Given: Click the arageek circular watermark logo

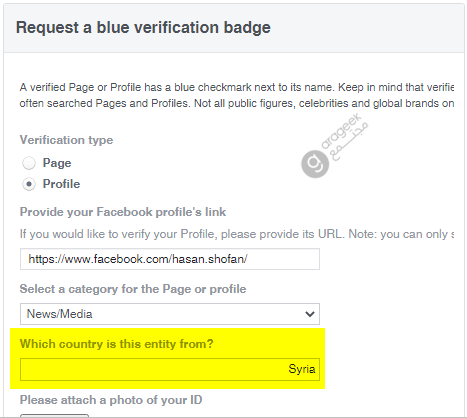Looking at the screenshot, I should [315, 164].
